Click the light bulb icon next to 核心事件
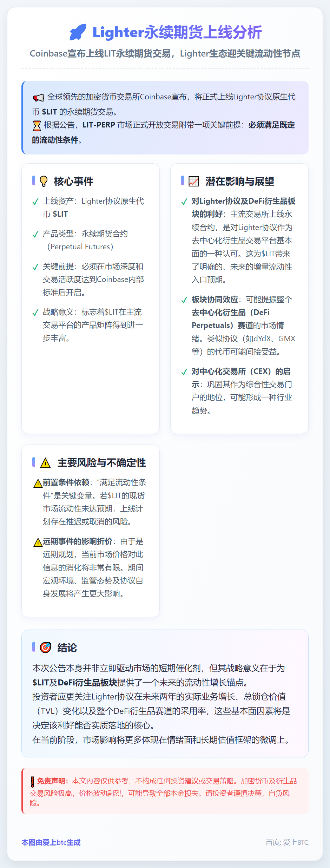Image resolution: width=330 pixels, height=868 pixels. pos(44,181)
